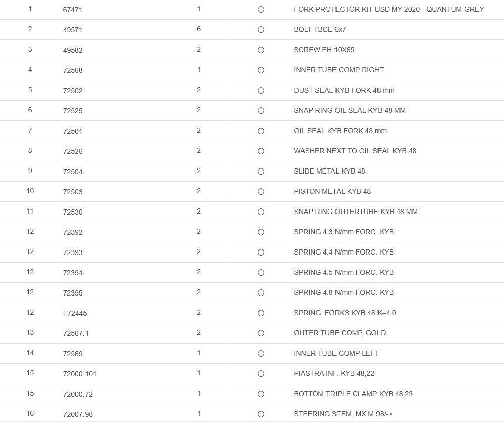The height and width of the screenshot is (422, 504).
Task: Select the BOLT TBCE 6x7 radio button
Action: (261, 30)
